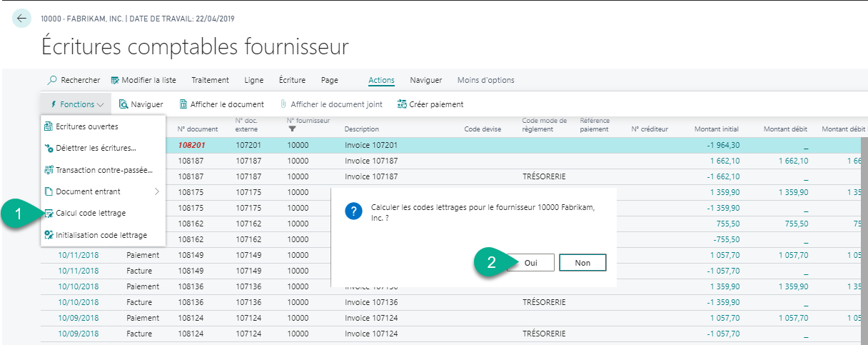Open Afficher le document

(x=221, y=104)
